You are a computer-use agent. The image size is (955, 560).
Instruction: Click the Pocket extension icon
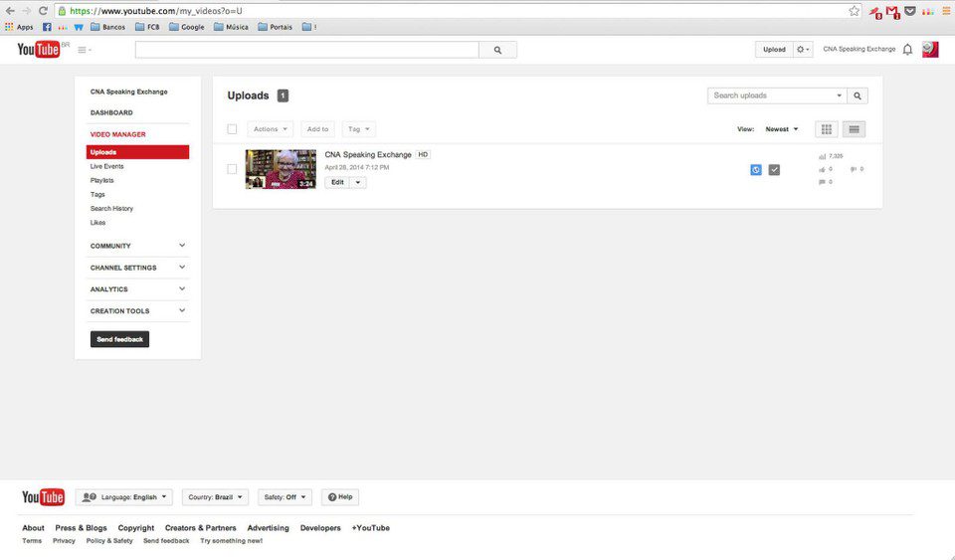pos(910,11)
